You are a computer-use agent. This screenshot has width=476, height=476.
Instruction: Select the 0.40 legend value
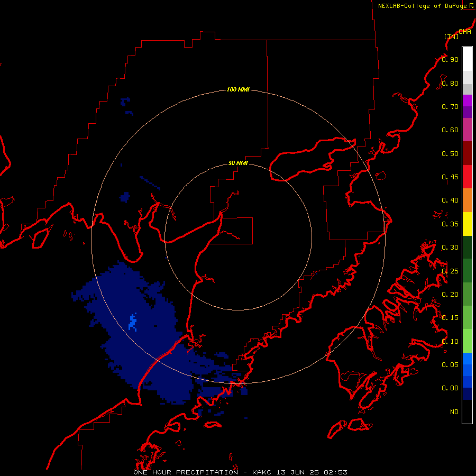point(450,200)
